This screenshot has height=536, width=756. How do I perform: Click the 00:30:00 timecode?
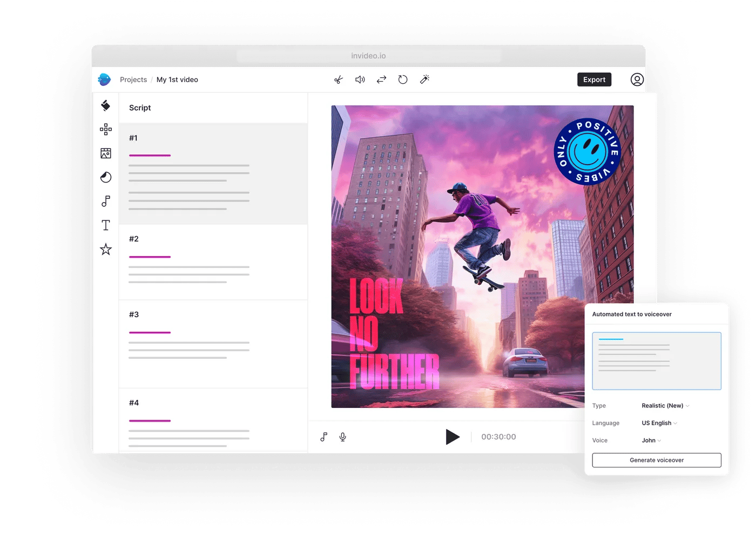pos(498,437)
